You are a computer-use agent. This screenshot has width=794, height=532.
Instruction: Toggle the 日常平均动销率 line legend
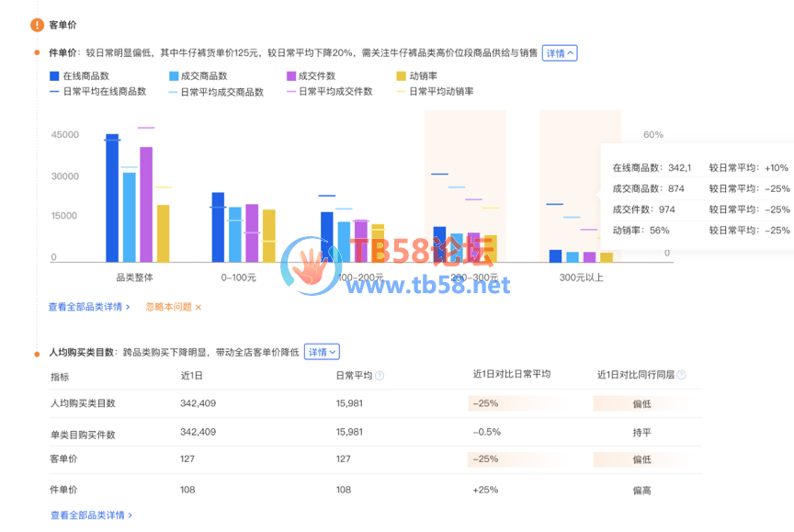(440, 92)
